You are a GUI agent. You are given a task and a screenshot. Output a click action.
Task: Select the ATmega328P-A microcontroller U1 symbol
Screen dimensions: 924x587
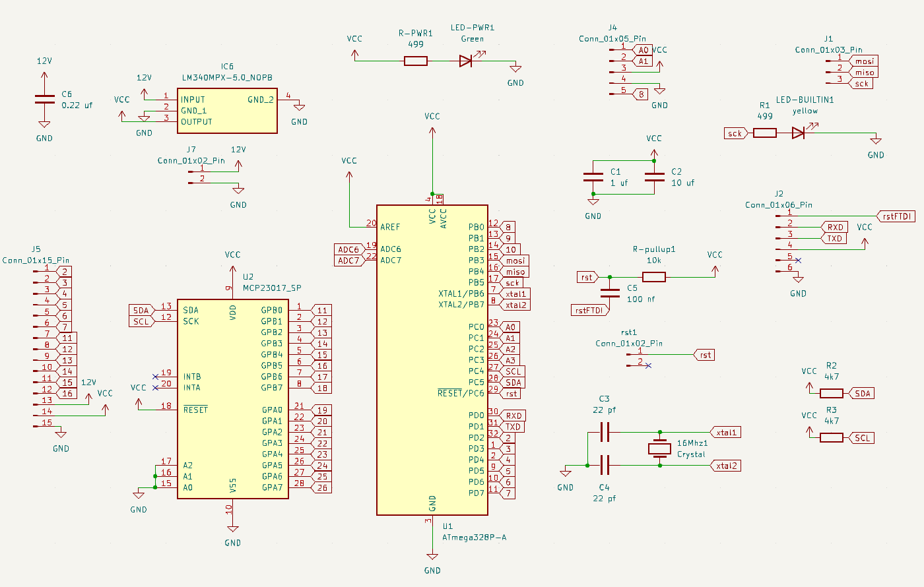click(x=432, y=359)
